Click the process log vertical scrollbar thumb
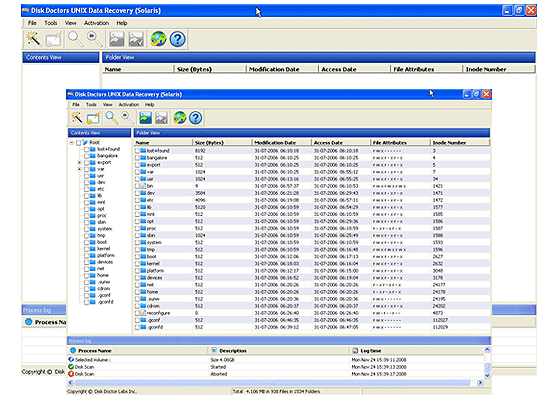Screen dimensions: 558x405 pos(487,367)
